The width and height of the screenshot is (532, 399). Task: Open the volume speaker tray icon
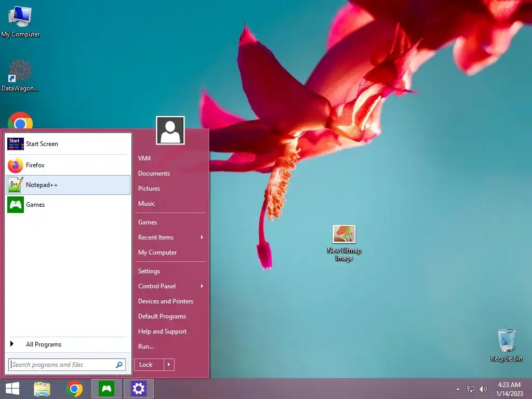483,389
